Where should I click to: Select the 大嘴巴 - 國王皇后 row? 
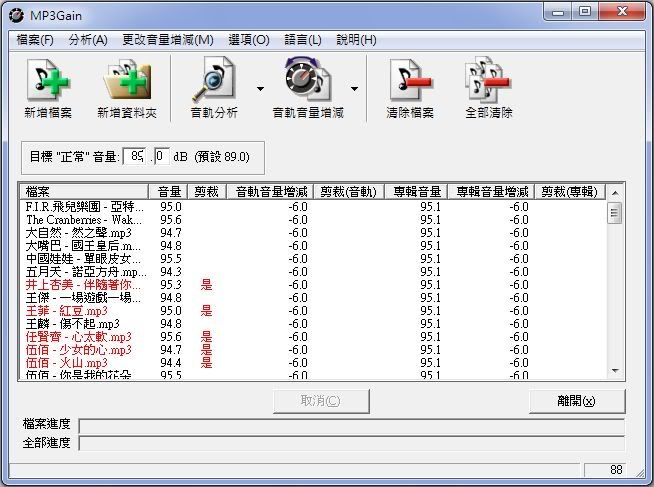313,246
